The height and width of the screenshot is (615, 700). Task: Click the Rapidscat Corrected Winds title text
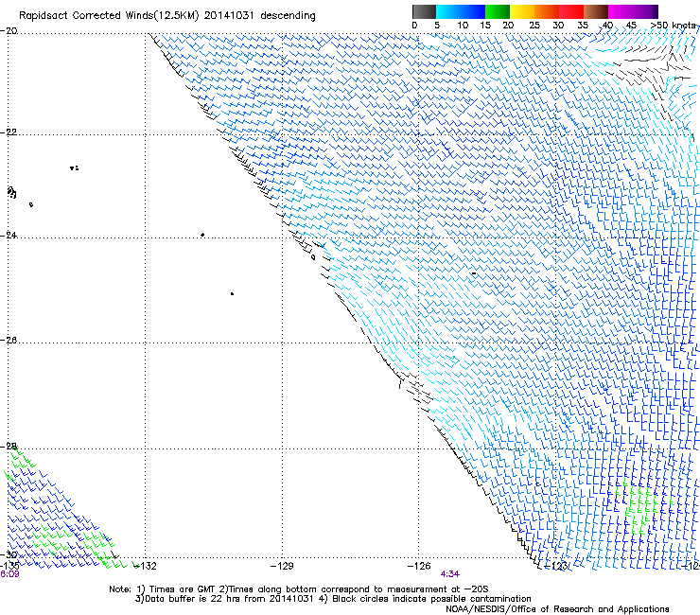pyautogui.click(x=167, y=15)
